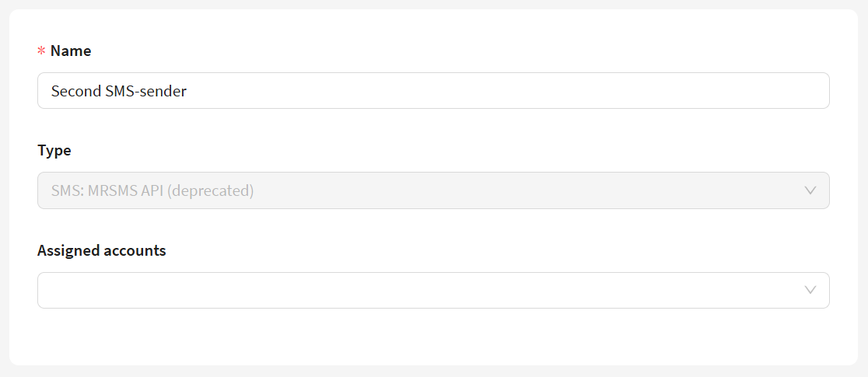Click the "Assigned accounts" label

click(x=102, y=250)
